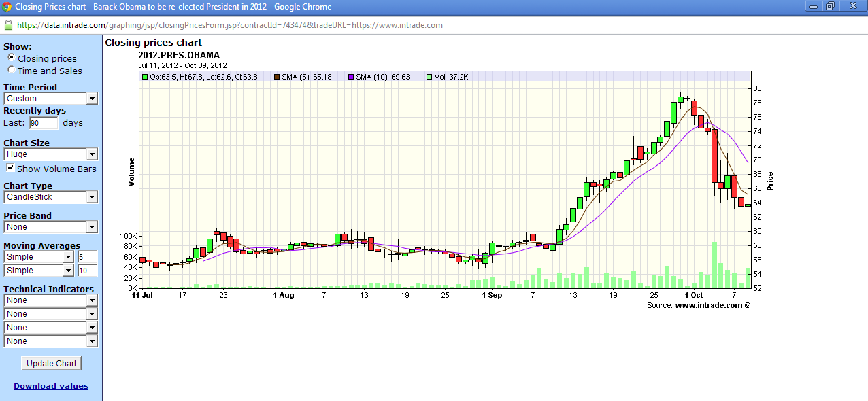This screenshot has height=401, width=868.
Task: Click the 11 Jul date axis label
Action: [141, 295]
